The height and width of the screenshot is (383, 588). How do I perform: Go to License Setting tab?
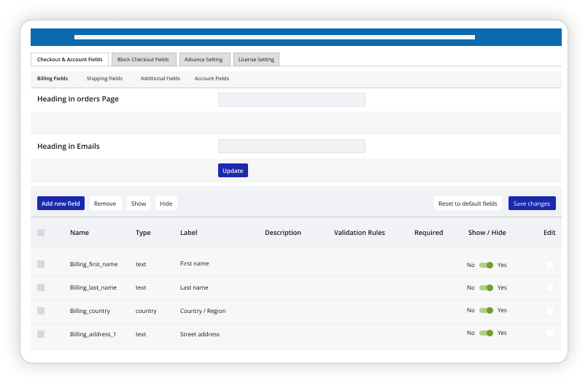tap(257, 60)
